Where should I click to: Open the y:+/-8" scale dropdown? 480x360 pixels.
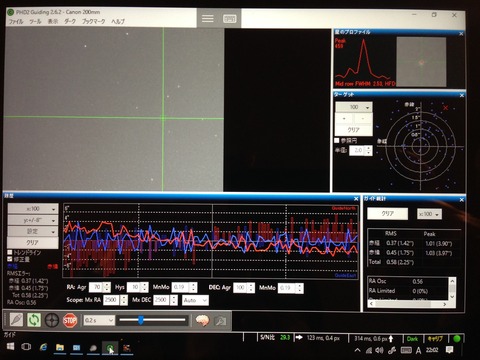pyautogui.click(x=33, y=220)
